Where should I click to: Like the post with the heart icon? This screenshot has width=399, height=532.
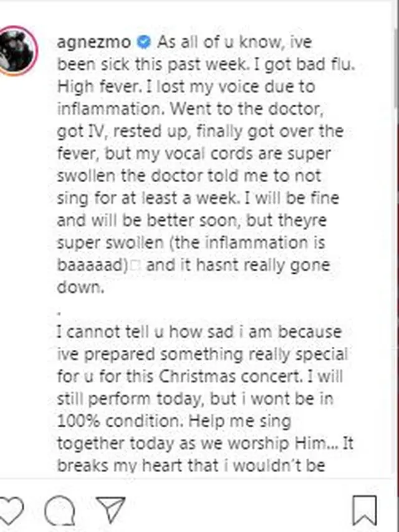click(11, 510)
